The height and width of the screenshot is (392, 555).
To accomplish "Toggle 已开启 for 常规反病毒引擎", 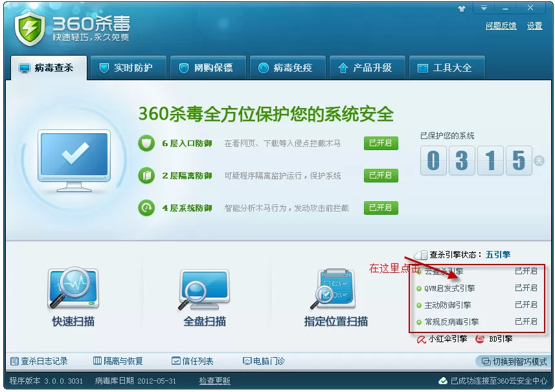I will coord(526,321).
